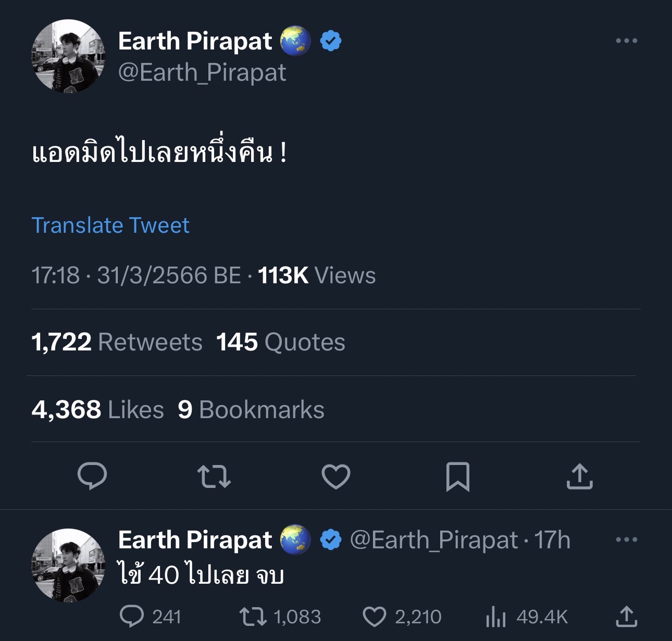Retweet the bottom tweet showing 1,083 retweets
This screenshot has width=672, height=641.
(254, 617)
